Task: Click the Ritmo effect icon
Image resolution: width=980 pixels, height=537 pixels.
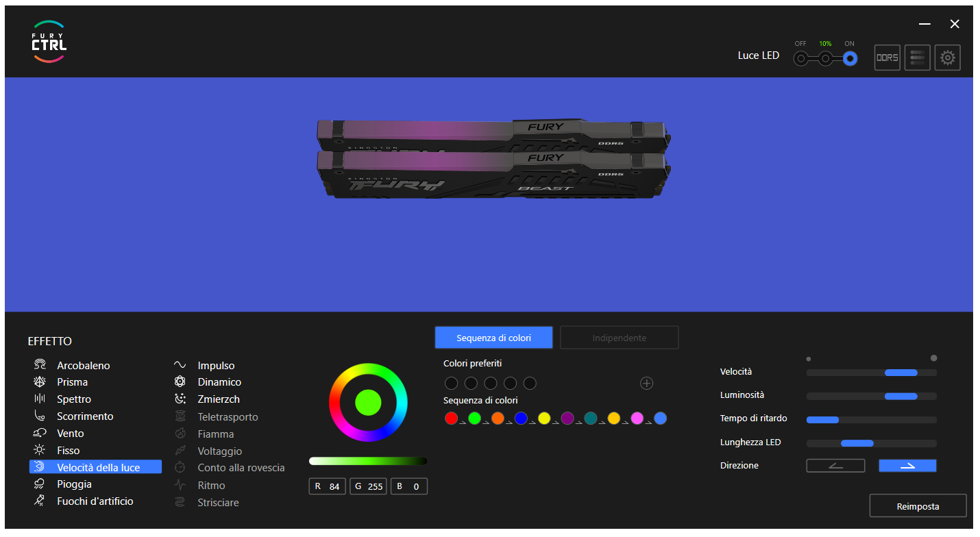Action: point(180,485)
